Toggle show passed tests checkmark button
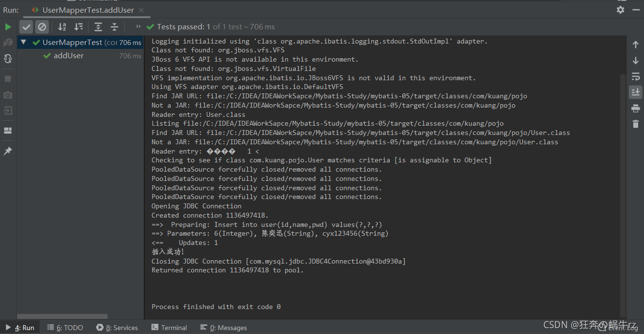The height and width of the screenshot is (334, 644). point(26,27)
